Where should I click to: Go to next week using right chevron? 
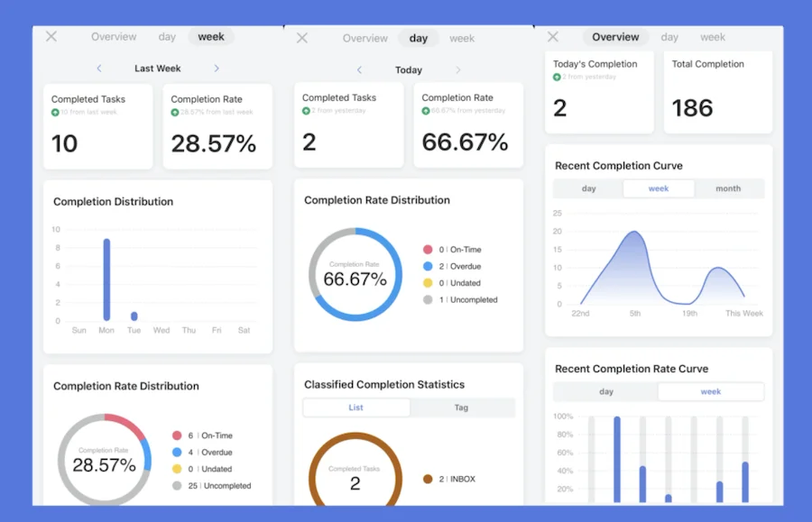217,69
